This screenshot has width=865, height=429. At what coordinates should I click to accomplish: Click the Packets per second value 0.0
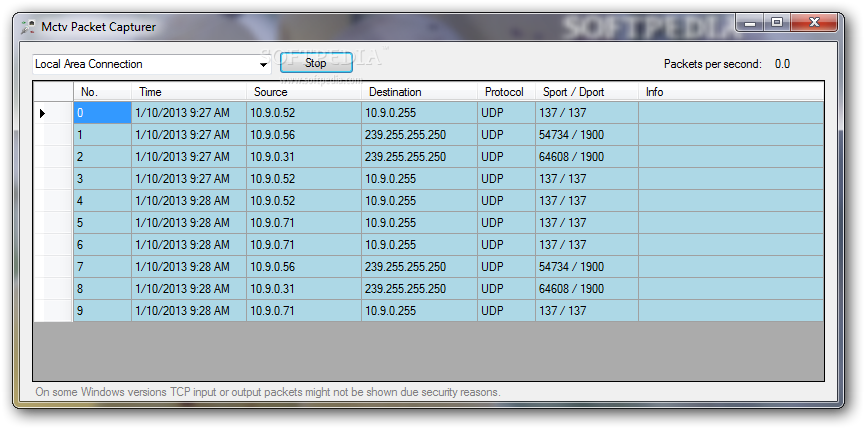click(x=782, y=64)
